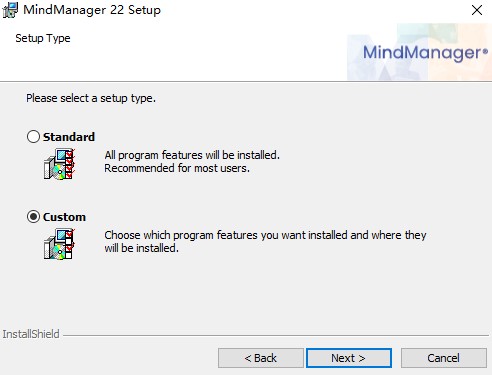Screen dimensions: 492x375
Task: Click the Standard setup installer icon
Action: [59, 164]
